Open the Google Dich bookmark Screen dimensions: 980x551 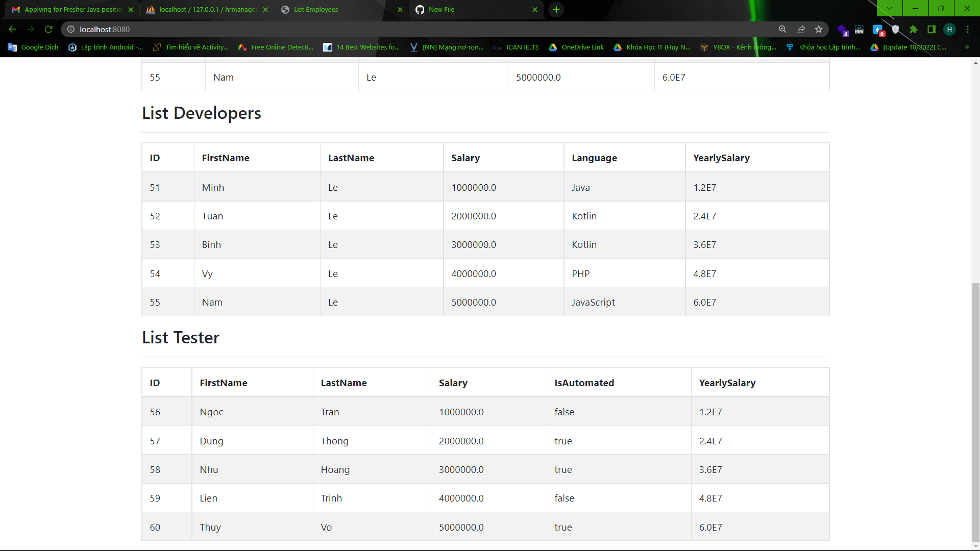coord(32,47)
